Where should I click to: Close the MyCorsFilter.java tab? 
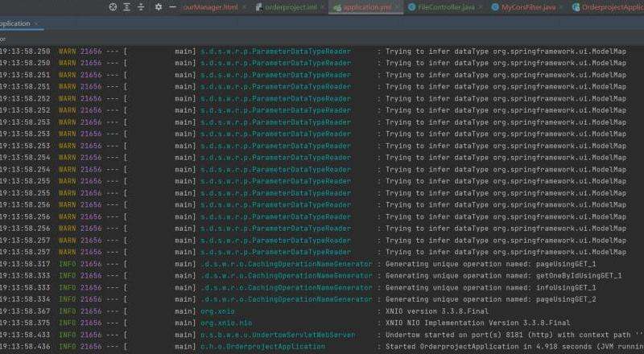tap(561, 7)
